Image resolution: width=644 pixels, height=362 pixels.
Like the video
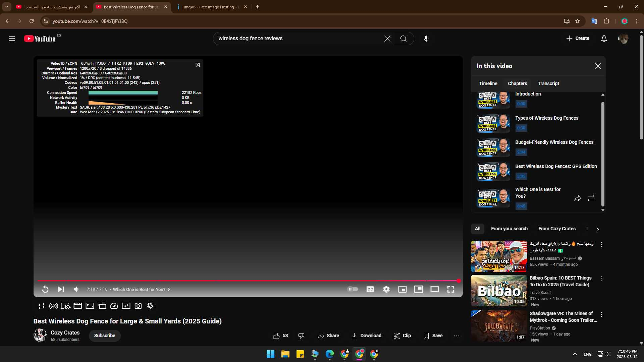pyautogui.click(x=281, y=336)
